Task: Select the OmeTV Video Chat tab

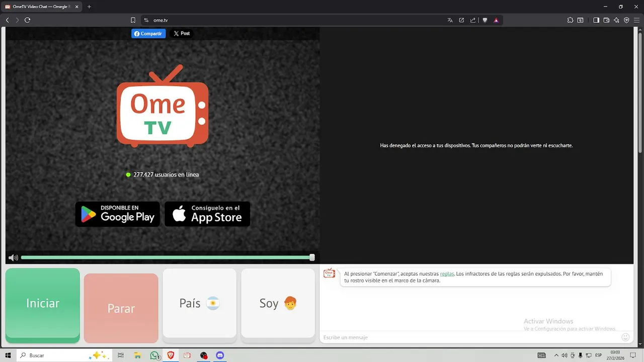Action: click(x=41, y=7)
